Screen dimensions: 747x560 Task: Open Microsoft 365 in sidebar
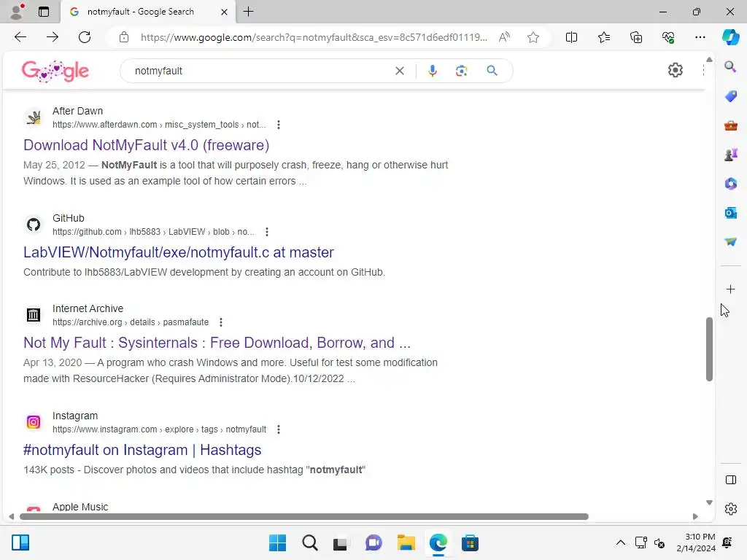tap(730, 184)
